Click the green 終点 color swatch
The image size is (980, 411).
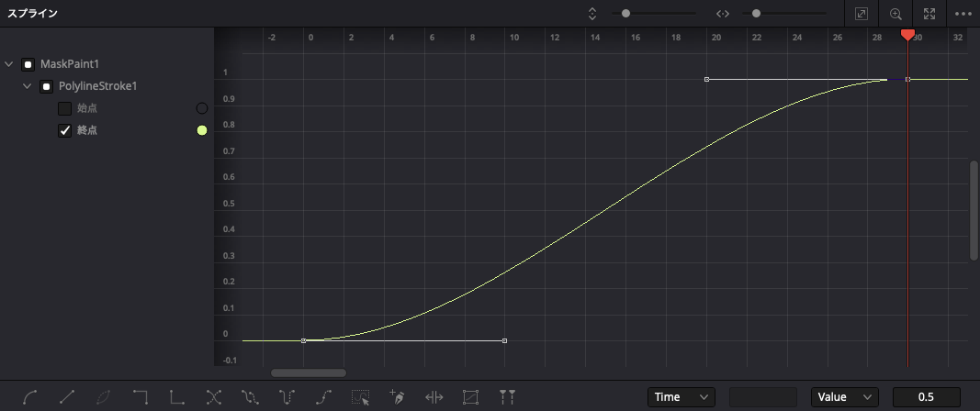(x=201, y=130)
